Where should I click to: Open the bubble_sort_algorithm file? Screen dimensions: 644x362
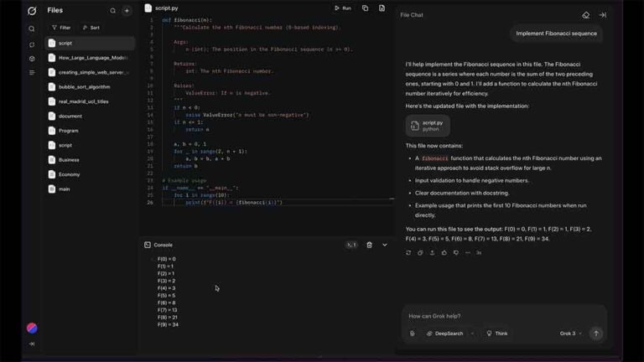84,86
